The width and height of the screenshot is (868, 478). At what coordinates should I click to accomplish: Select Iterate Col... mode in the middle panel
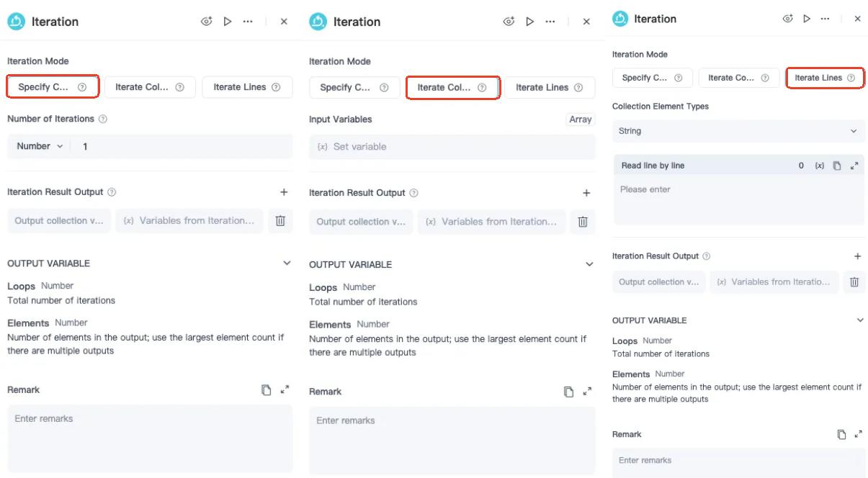pos(452,88)
